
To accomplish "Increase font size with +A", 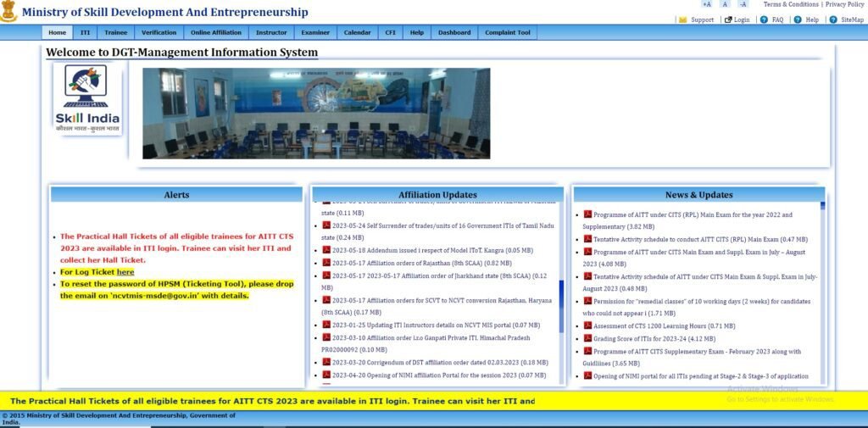I will point(706,4).
